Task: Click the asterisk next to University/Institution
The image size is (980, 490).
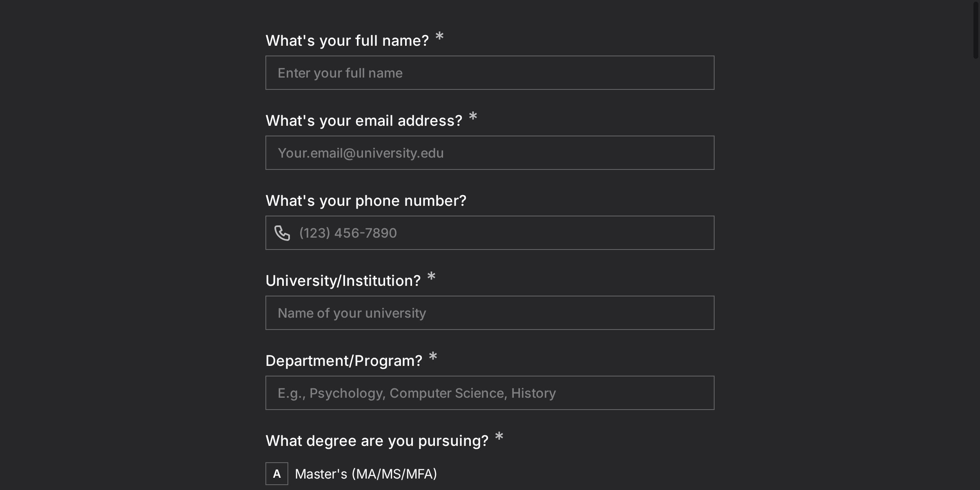Action: 431,277
